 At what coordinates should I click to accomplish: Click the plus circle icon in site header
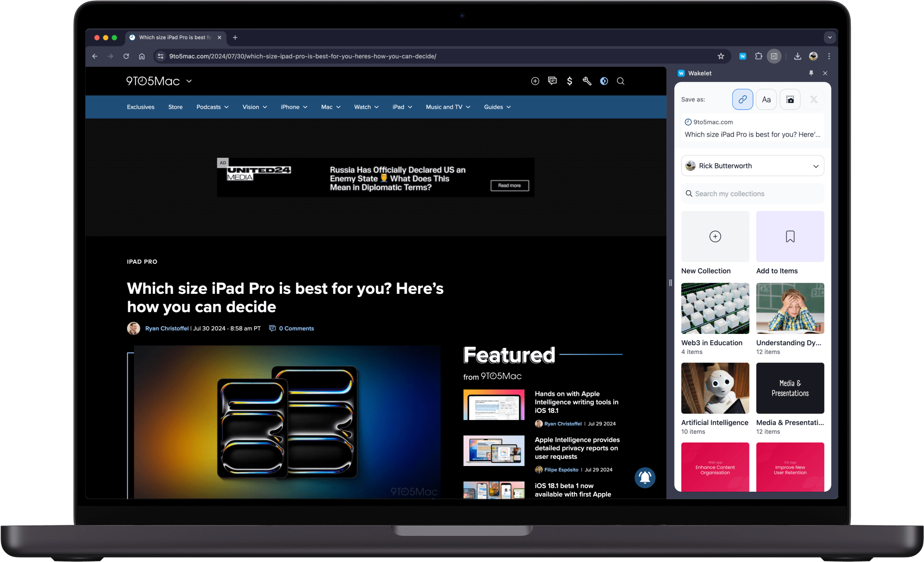tap(535, 81)
